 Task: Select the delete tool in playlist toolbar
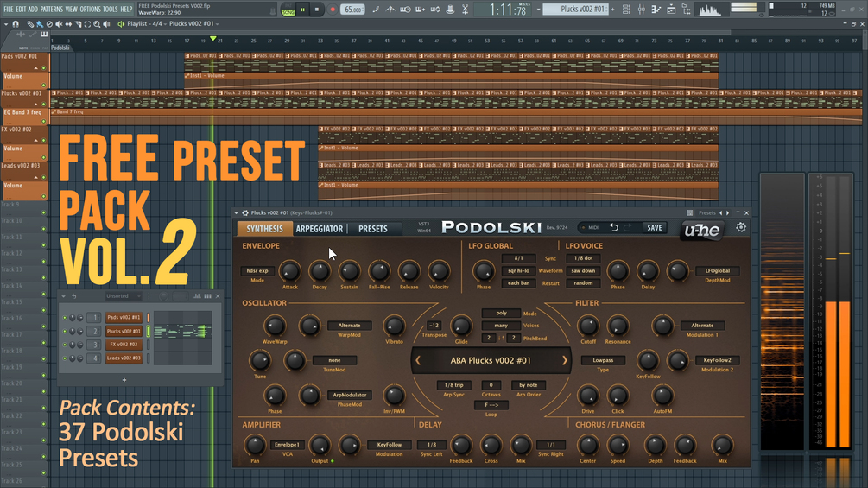49,24
